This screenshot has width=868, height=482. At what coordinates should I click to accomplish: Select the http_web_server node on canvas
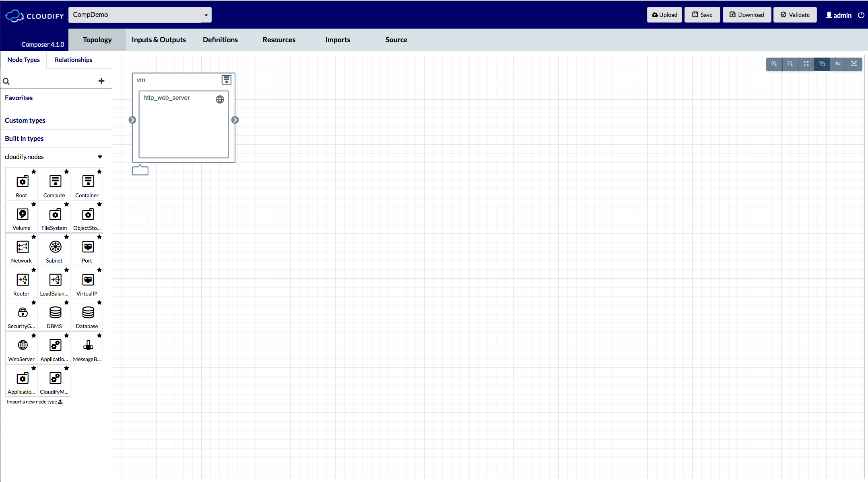(x=183, y=124)
